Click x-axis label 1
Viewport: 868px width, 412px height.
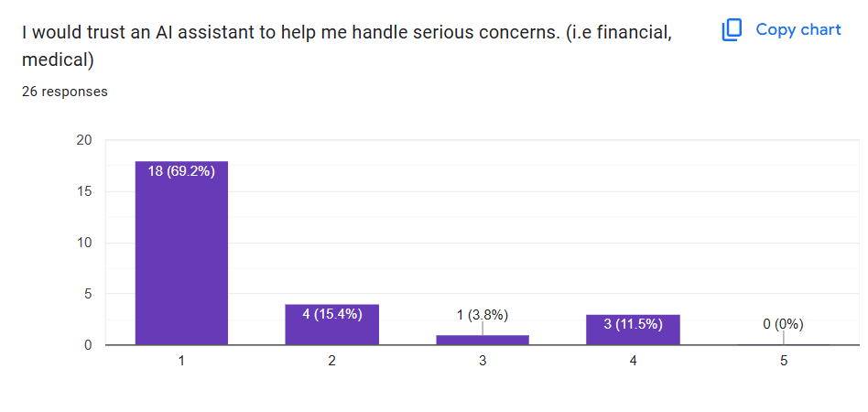181,361
